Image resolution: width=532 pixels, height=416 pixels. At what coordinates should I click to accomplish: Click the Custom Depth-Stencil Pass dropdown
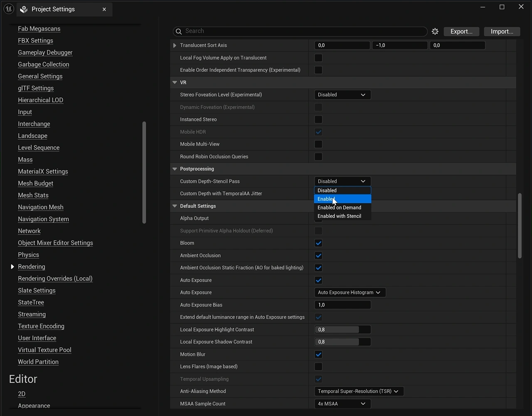342,181
